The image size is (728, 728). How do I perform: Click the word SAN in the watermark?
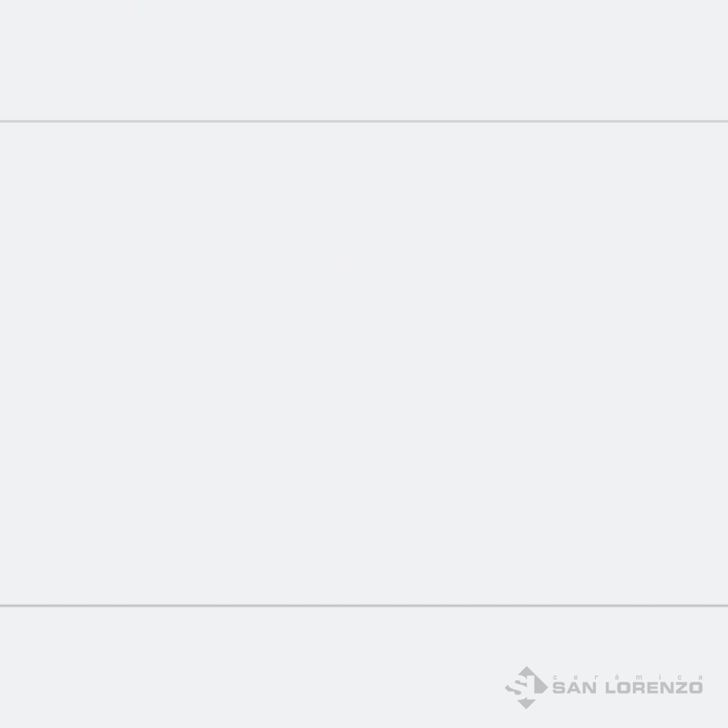(x=576, y=688)
